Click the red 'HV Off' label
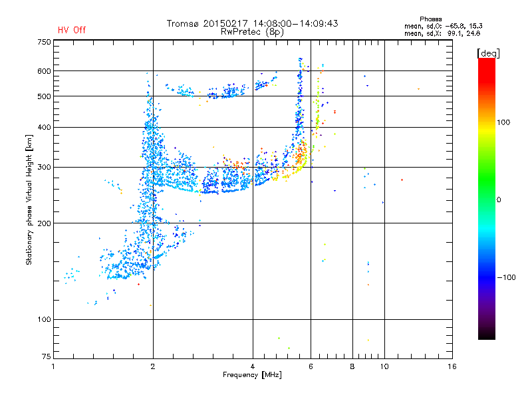The image size is (532, 399). point(72,30)
